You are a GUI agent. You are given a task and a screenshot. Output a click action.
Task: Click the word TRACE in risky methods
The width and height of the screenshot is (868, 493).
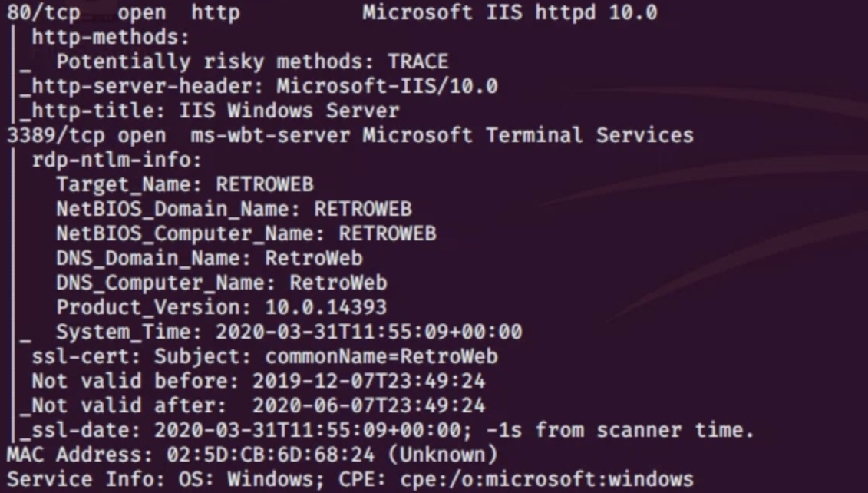pyautogui.click(x=417, y=61)
